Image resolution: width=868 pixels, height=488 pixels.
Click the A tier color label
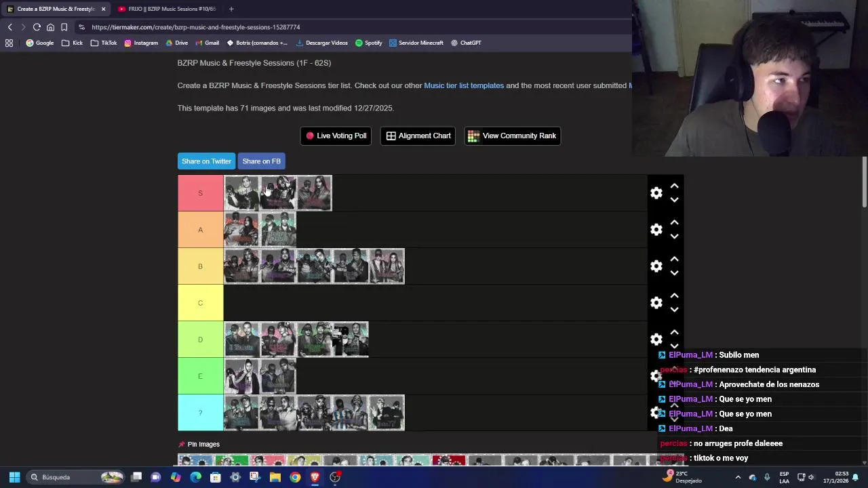tap(200, 230)
